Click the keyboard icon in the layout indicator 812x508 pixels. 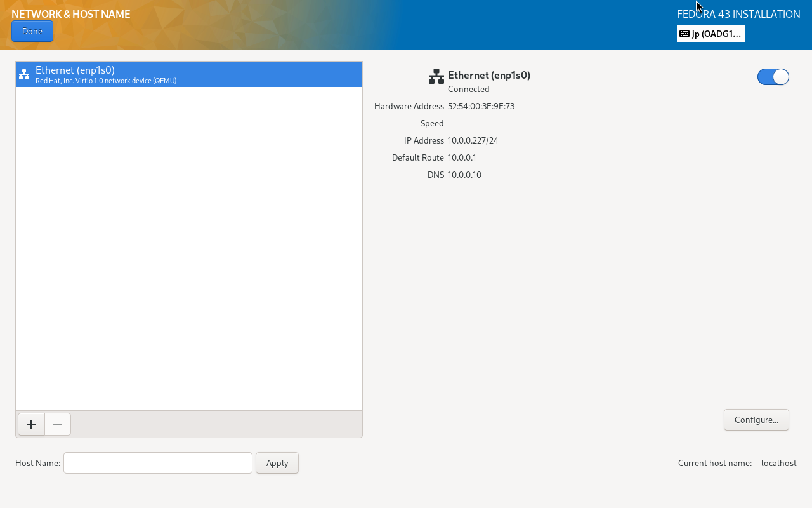click(684, 34)
